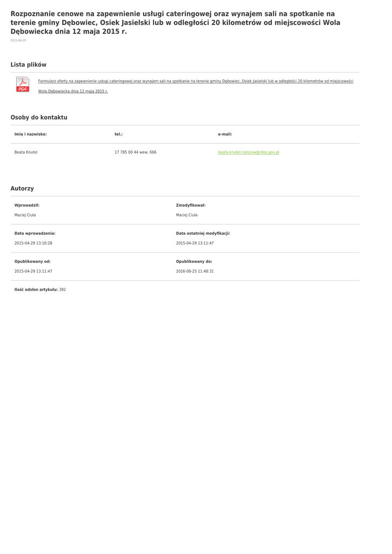Image resolution: width=392 pixels, height=554 pixels.
Task: Select the Osoby do kontaktu heading
Action: point(39,117)
